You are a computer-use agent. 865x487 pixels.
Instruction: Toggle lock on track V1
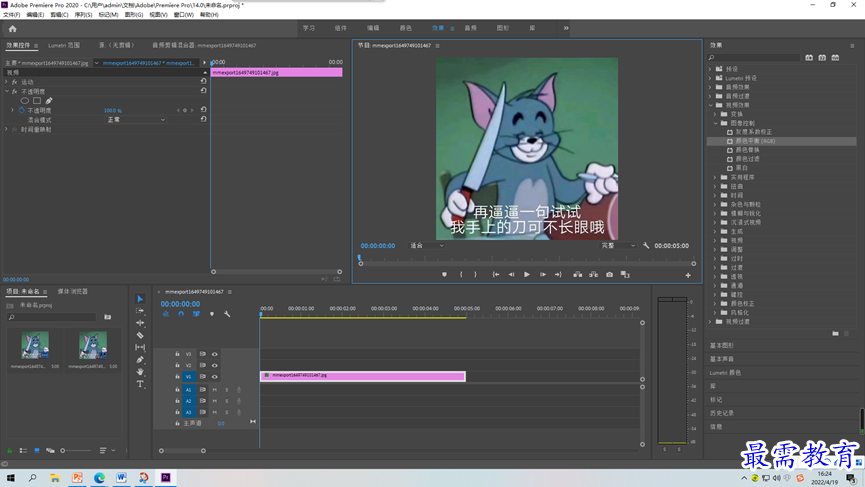(x=177, y=377)
